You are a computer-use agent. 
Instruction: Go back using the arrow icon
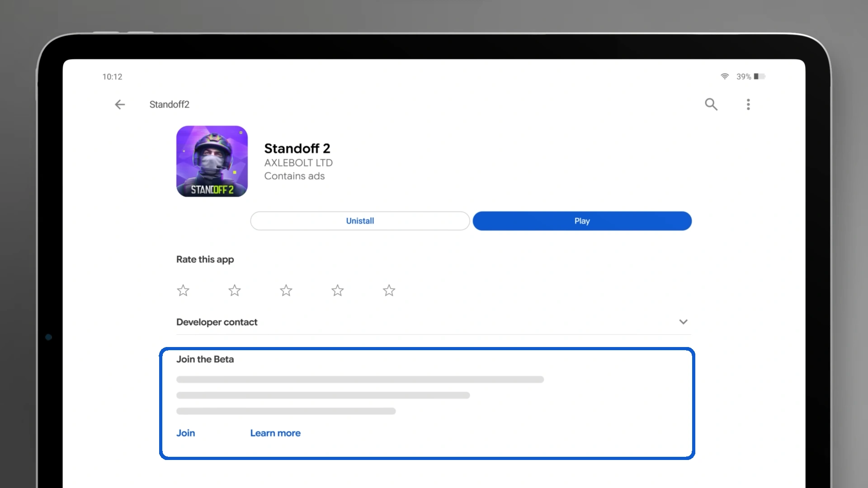point(120,104)
